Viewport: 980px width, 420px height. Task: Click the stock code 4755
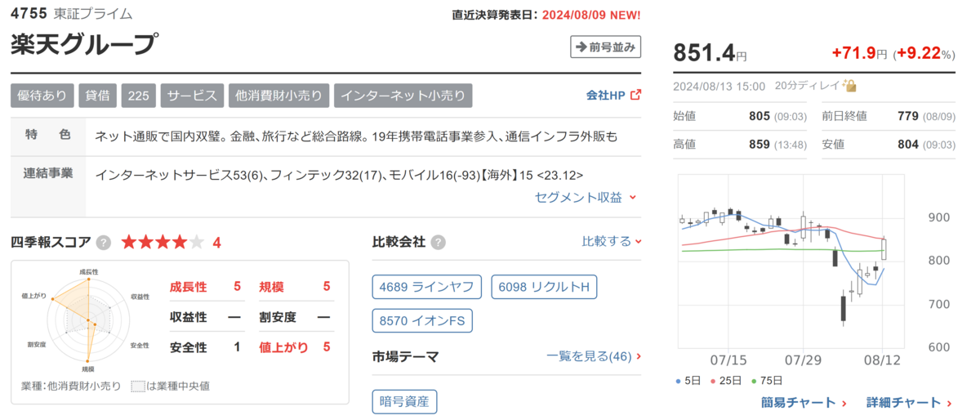(29, 14)
